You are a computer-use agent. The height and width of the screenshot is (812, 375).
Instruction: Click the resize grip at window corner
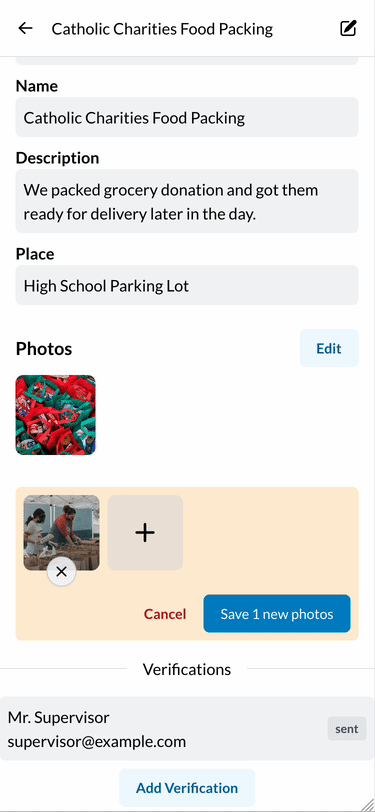click(x=367, y=804)
